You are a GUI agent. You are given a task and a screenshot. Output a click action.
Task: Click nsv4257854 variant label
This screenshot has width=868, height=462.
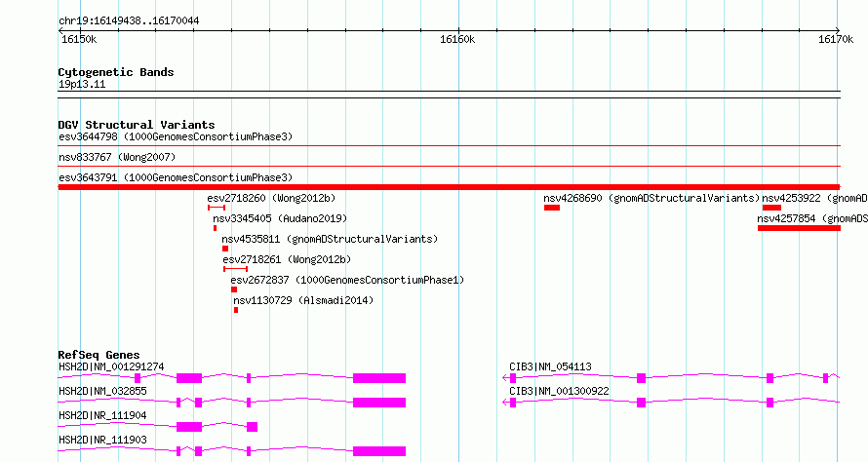pyautogui.click(x=812, y=218)
